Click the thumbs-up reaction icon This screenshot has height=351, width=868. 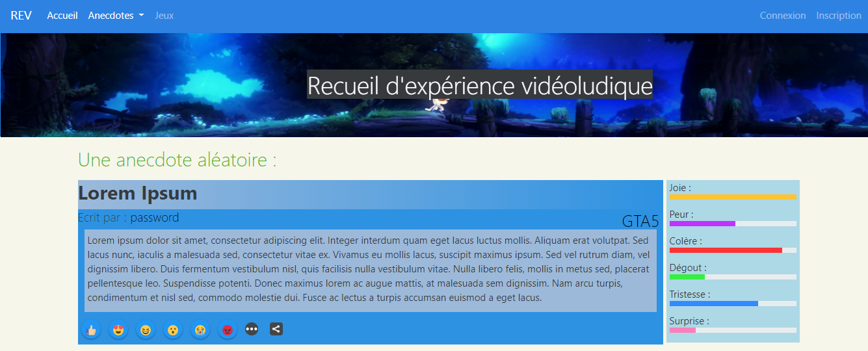point(91,330)
